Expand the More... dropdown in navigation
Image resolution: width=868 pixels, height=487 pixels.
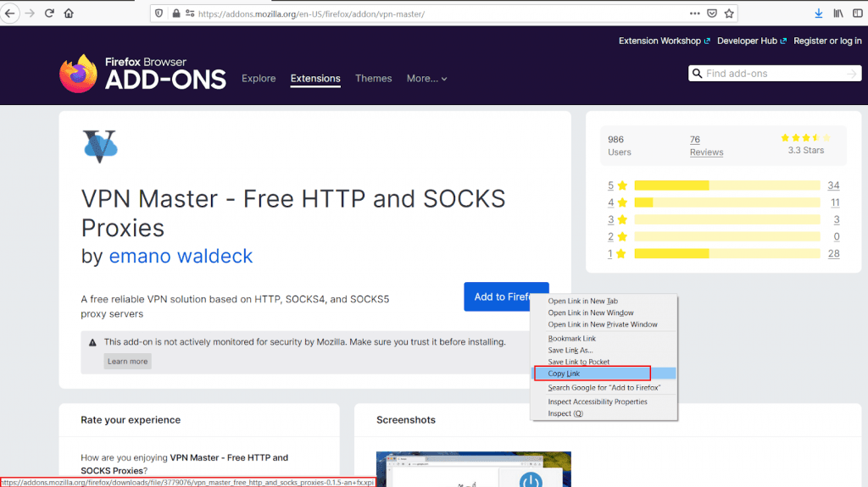coord(426,79)
